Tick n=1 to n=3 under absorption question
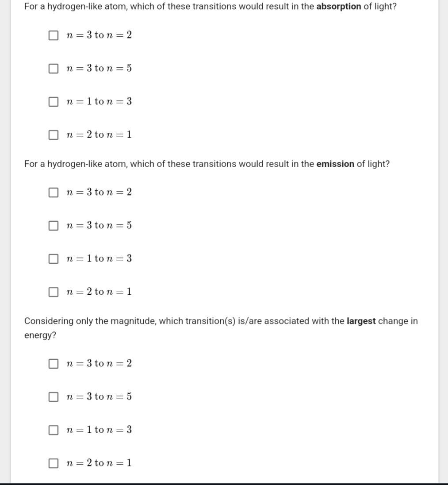Image resolution: width=448 pixels, height=485 pixels. click(x=53, y=101)
